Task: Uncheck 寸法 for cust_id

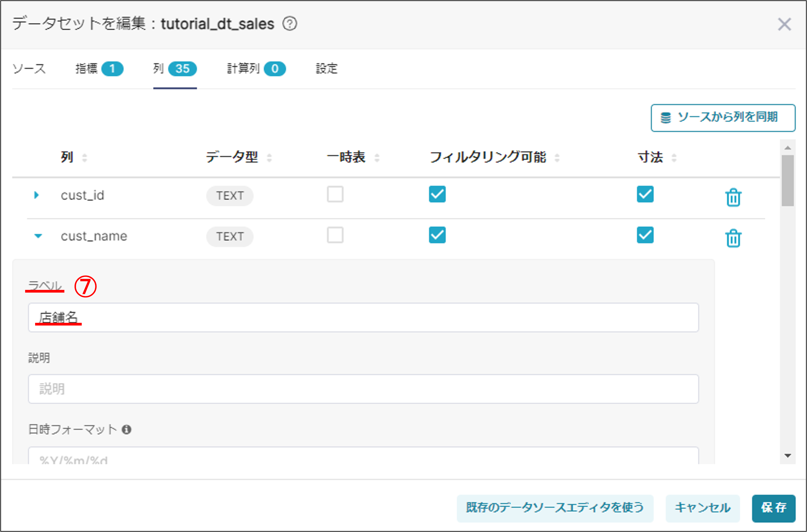Action: pos(645,194)
